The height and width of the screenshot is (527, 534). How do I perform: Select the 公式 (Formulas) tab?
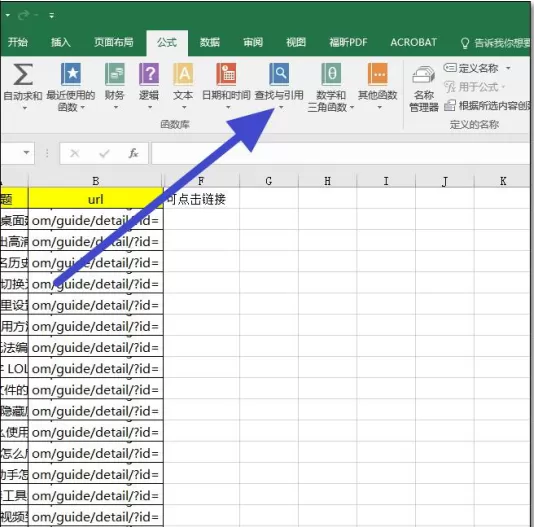click(167, 42)
